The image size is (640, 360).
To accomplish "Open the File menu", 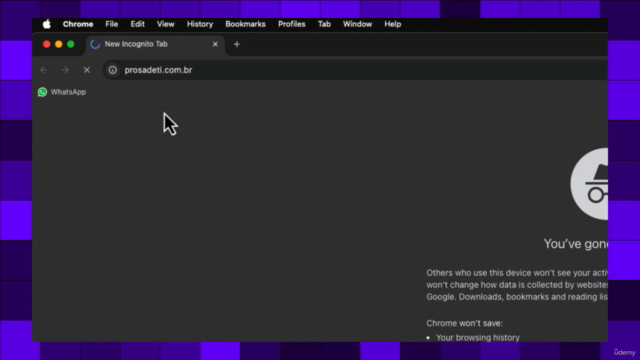I will pos(111,24).
